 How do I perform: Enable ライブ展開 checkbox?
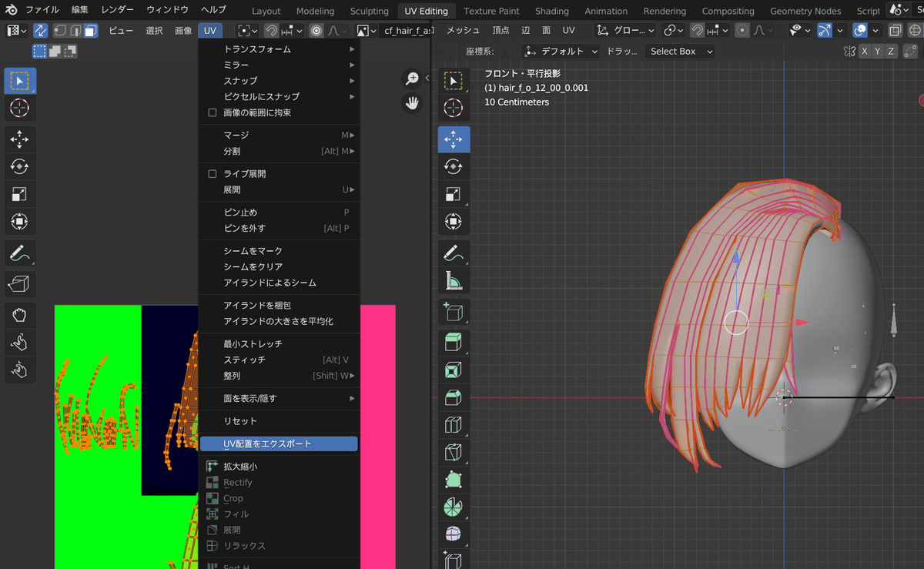pyautogui.click(x=213, y=174)
